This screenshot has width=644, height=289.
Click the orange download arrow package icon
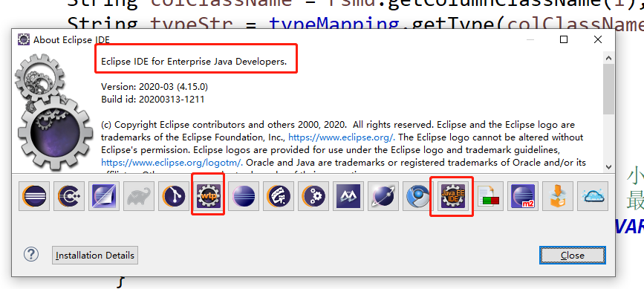[x=558, y=196]
